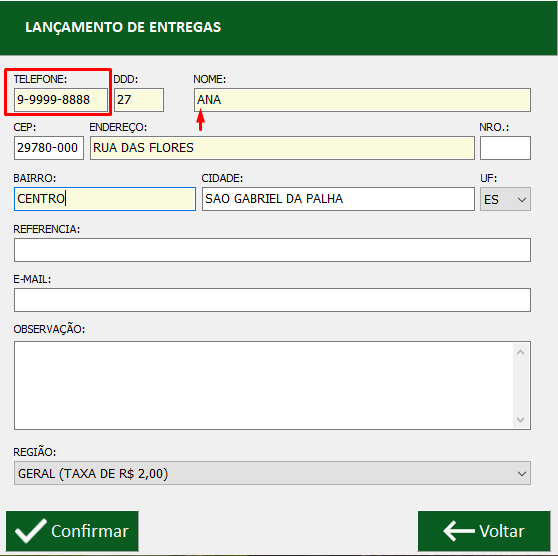Confirm the delivery with Confirmar button
The image size is (558, 556).
coord(72,531)
